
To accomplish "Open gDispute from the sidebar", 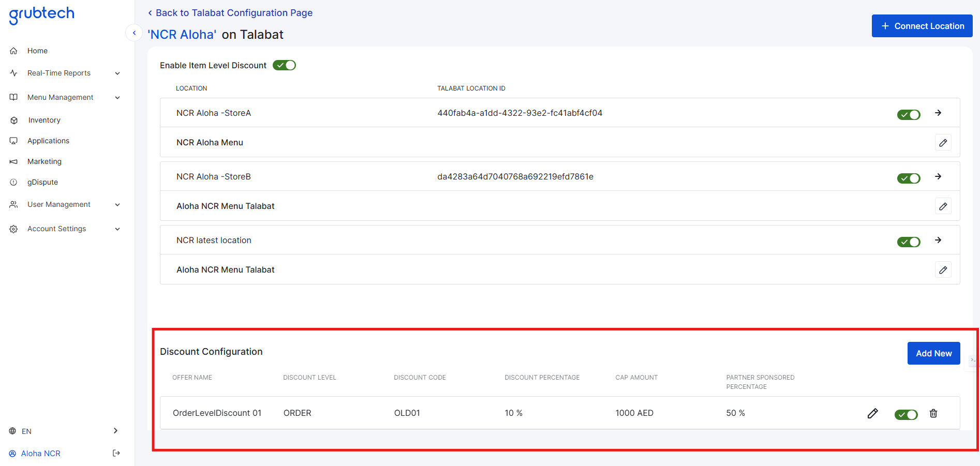I will (42, 182).
